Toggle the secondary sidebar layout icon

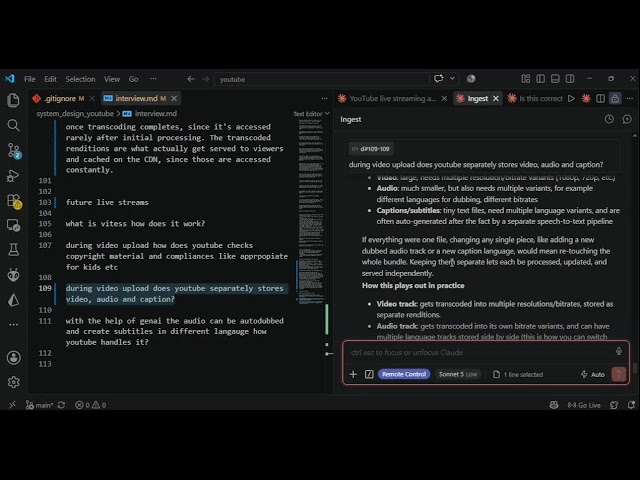[570, 78]
